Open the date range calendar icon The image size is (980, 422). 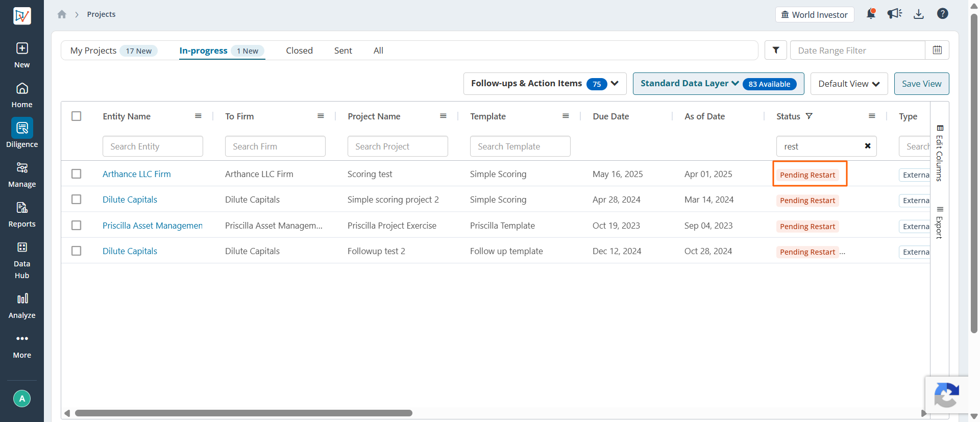(937, 50)
